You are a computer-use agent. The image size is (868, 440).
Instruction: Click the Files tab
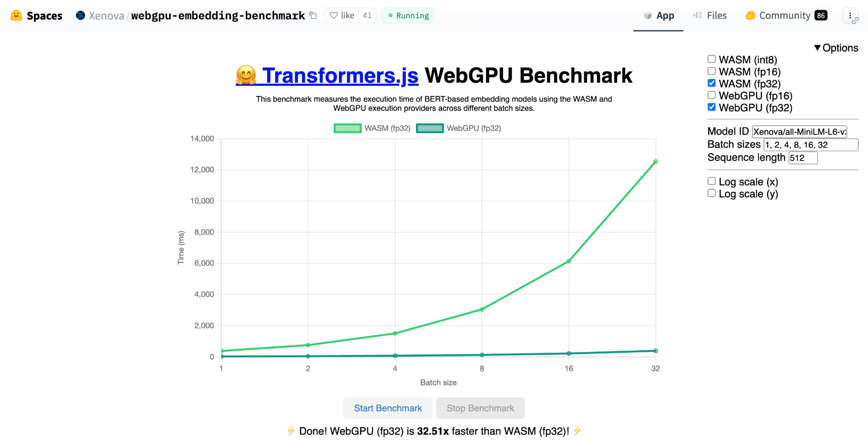tap(715, 15)
